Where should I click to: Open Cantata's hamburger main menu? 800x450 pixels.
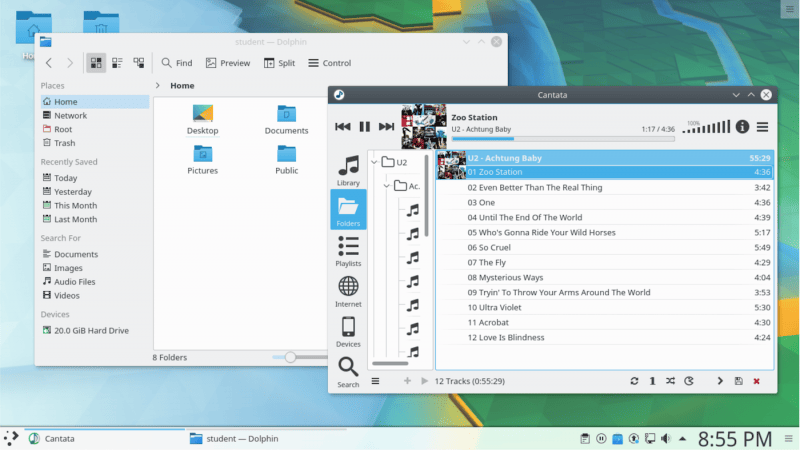pos(763,127)
